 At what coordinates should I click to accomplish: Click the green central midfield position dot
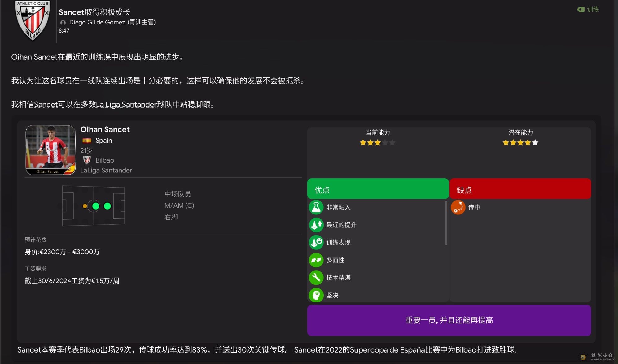96,206
